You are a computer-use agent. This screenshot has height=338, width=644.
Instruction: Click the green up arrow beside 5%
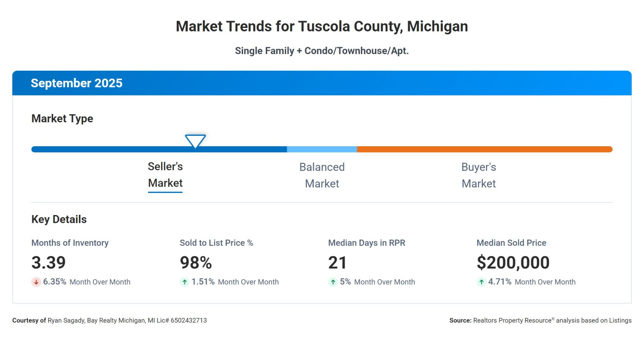(x=333, y=282)
